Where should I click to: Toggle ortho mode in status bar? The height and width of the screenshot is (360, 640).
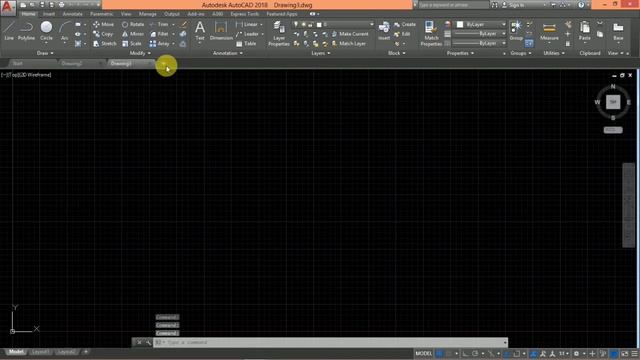(465, 353)
